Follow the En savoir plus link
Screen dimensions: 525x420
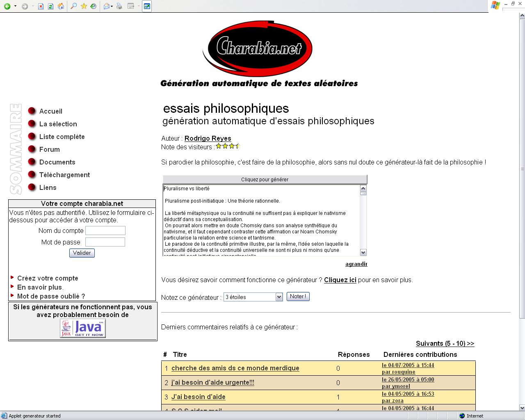(x=39, y=287)
